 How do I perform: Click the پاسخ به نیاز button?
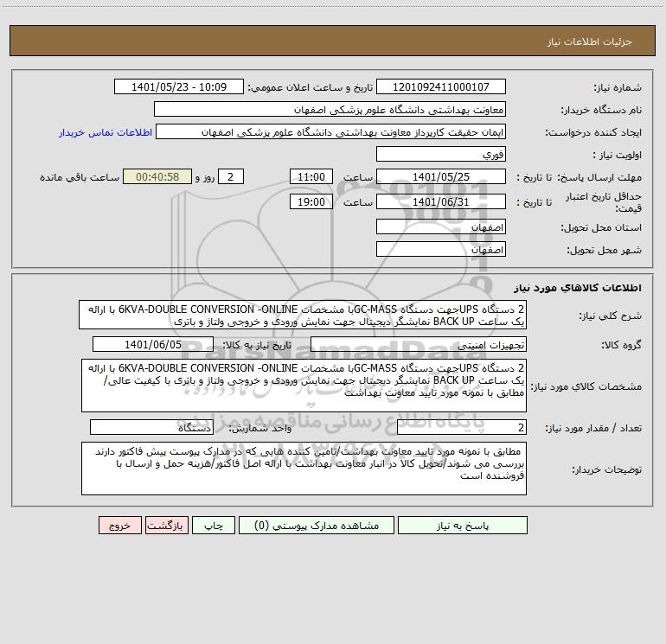(463, 526)
